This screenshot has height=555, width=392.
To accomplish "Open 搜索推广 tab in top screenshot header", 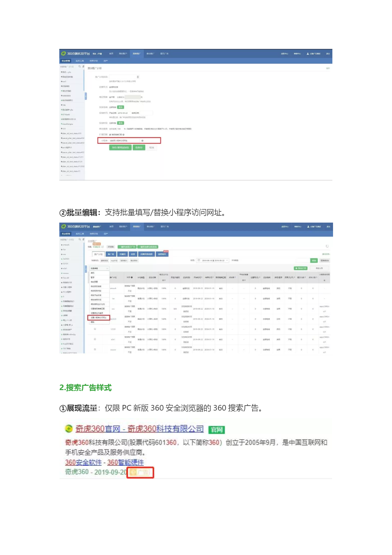I will 136,53.
